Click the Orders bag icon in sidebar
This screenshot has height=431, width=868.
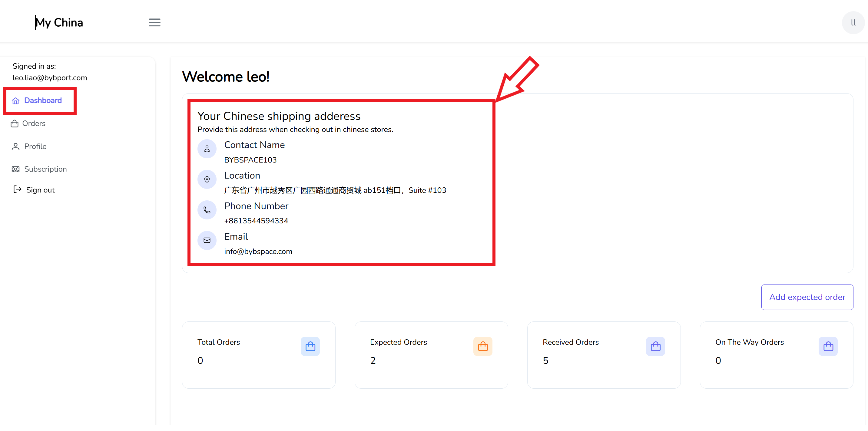point(15,123)
